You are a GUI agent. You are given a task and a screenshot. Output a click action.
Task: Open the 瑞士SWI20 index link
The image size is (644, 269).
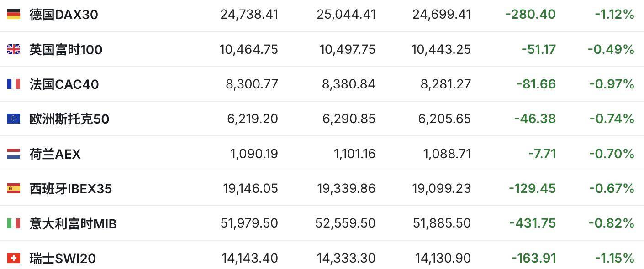click(x=63, y=259)
